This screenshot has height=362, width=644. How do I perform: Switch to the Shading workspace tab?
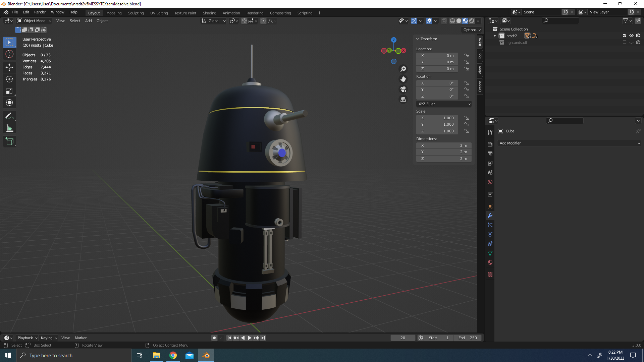pyautogui.click(x=209, y=13)
